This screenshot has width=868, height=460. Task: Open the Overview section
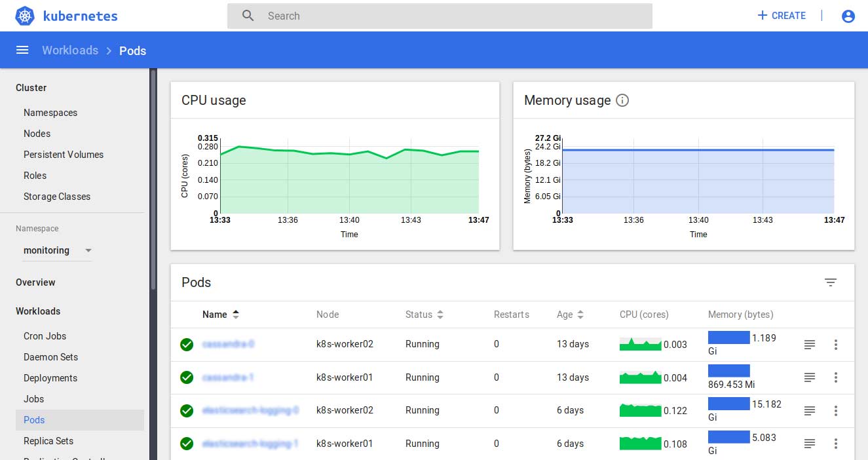[x=35, y=282]
